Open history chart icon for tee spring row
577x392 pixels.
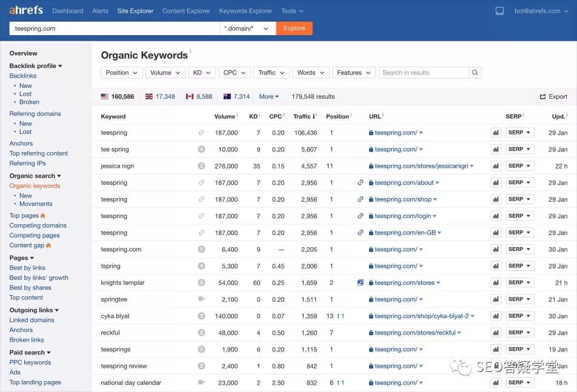click(x=496, y=149)
